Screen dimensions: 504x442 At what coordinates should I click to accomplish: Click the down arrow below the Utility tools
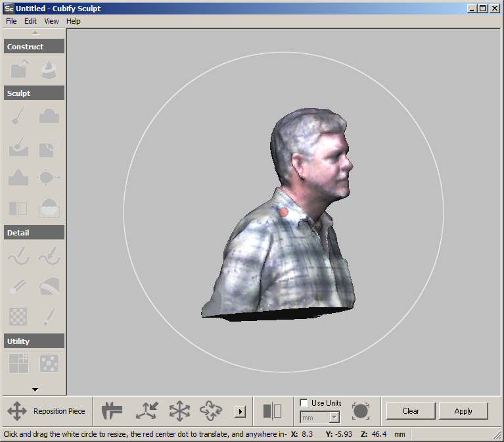tap(35, 389)
